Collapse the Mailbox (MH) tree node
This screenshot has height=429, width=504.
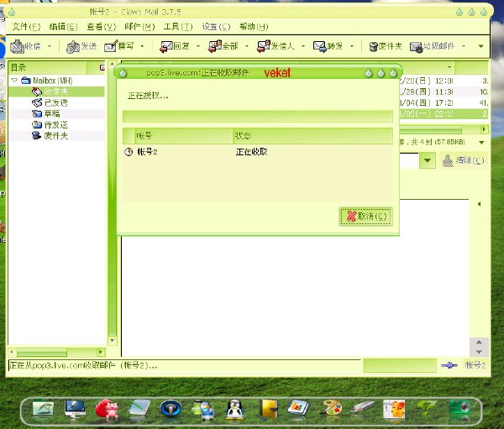14,80
